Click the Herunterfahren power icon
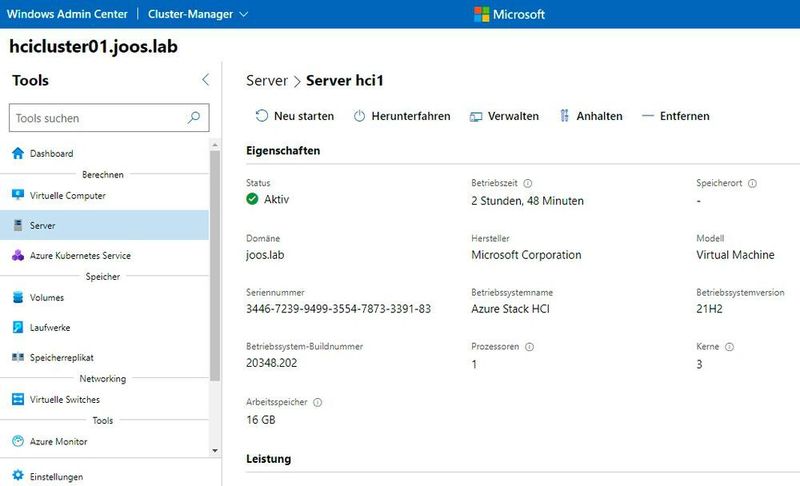This screenshot has width=800, height=486. (x=360, y=116)
